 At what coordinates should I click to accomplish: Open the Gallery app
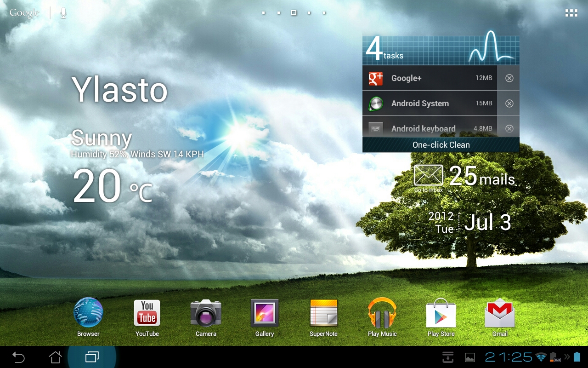coord(265,317)
